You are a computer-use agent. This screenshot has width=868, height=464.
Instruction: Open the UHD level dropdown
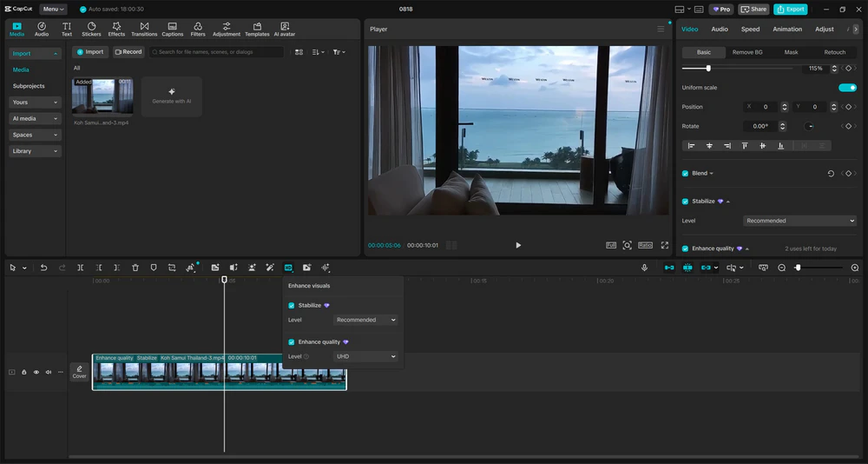tap(365, 356)
